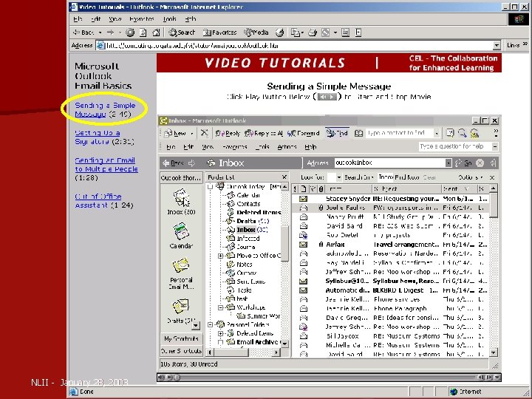The width and height of the screenshot is (532, 399).
Task: Open the Outlook Address Book icon
Action: click(358, 133)
